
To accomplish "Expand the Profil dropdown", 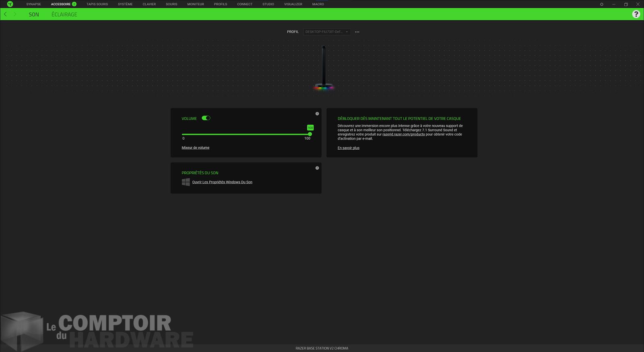I will pos(326,32).
